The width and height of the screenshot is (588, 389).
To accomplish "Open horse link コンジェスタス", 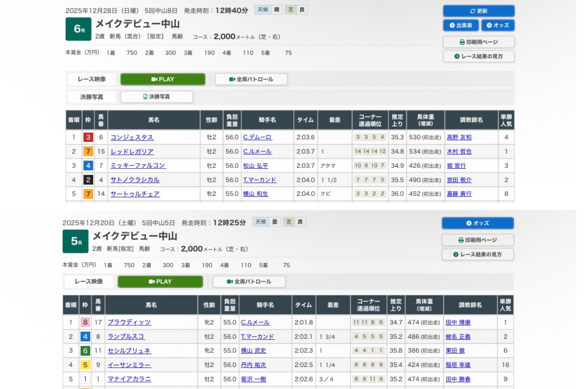I will point(132,137).
